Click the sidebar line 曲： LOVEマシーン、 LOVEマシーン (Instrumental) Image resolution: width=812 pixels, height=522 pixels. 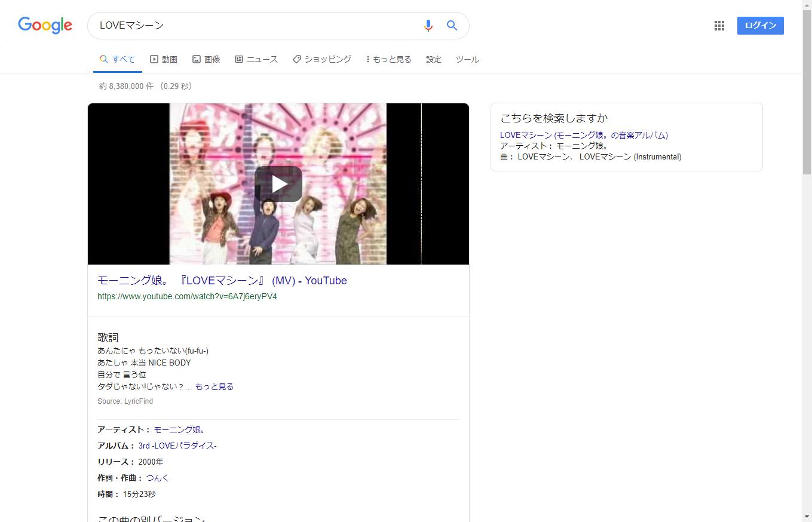click(590, 156)
